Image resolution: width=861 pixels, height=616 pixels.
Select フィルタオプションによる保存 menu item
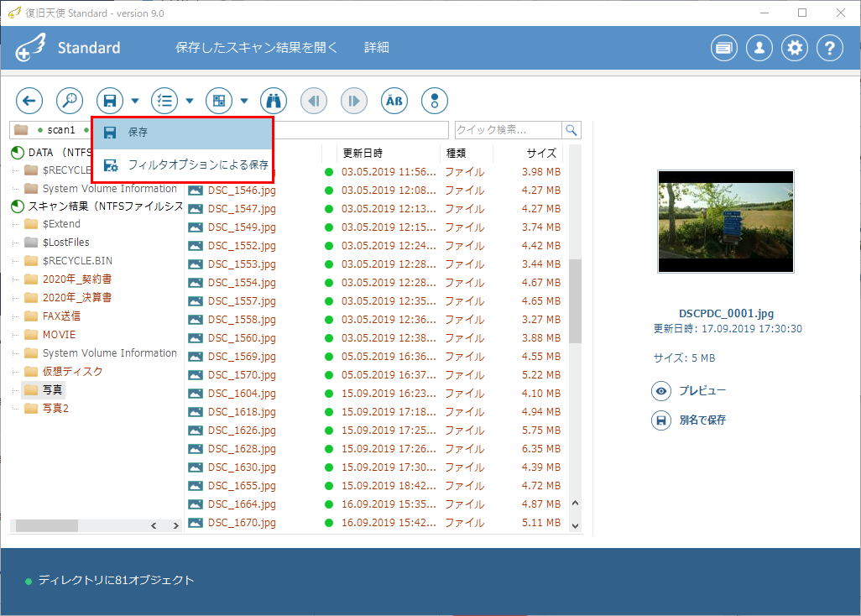pos(182,164)
